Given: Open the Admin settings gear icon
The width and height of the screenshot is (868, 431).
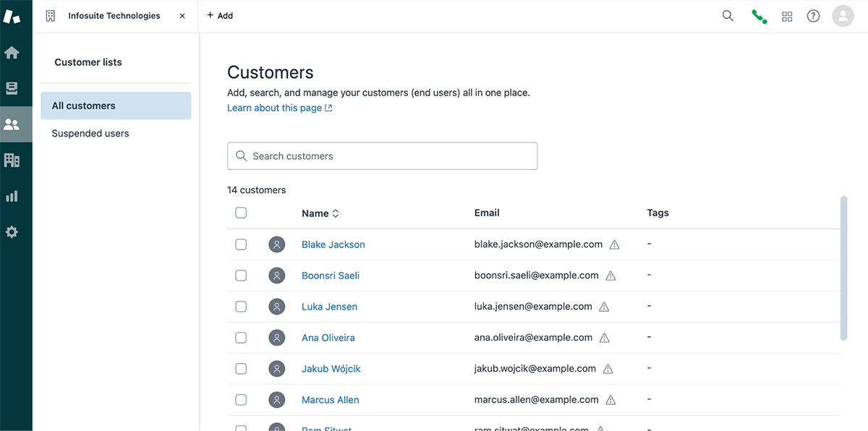Looking at the screenshot, I should (x=15, y=231).
